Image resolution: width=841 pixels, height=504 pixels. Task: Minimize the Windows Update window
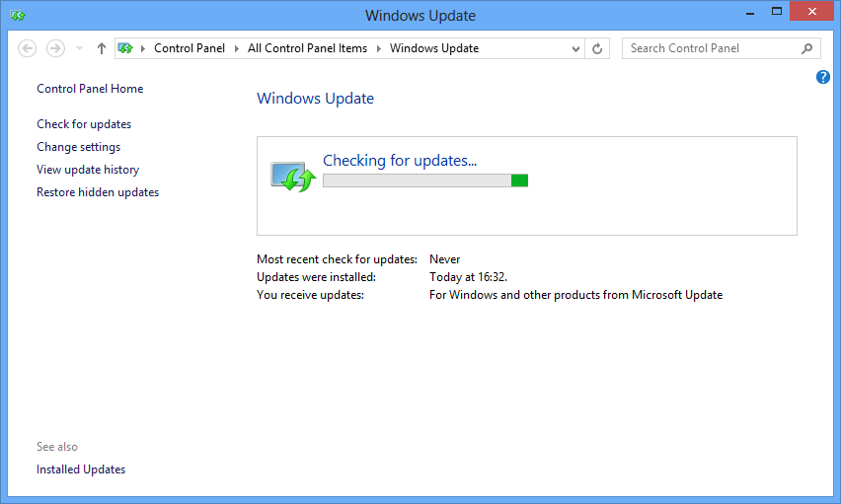tap(750, 13)
